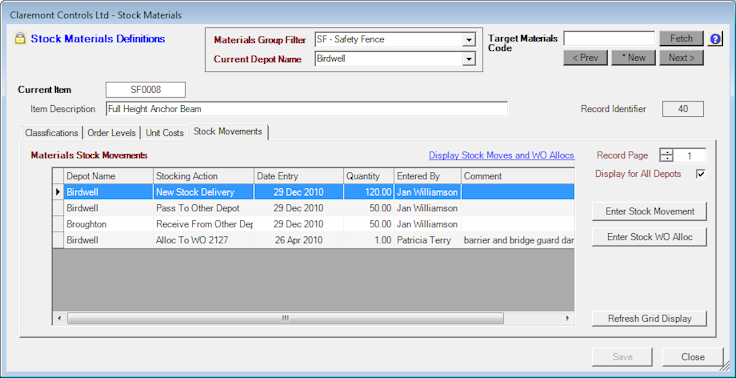Click Enter Stock Movement button
The image size is (736, 378).
click(649, 211)
